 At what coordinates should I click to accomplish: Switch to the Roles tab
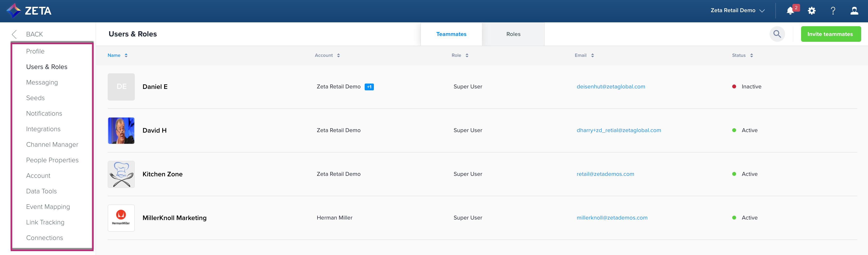tap(513, 34)
